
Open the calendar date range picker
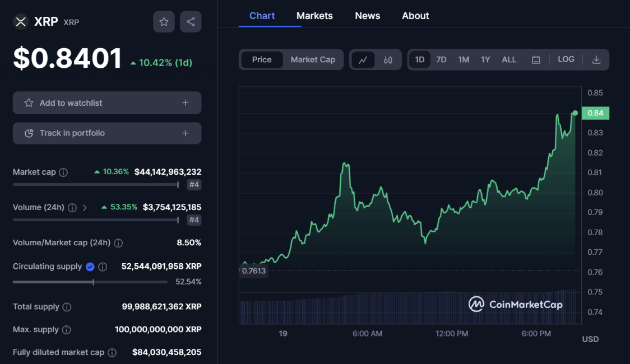pyautogui.click(x=536, y=60)
